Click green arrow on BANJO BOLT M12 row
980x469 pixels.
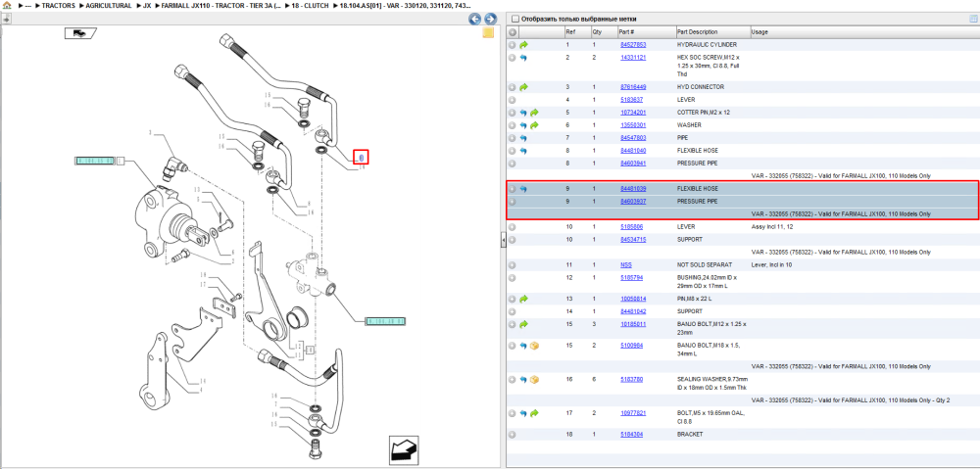coord(523,324)
